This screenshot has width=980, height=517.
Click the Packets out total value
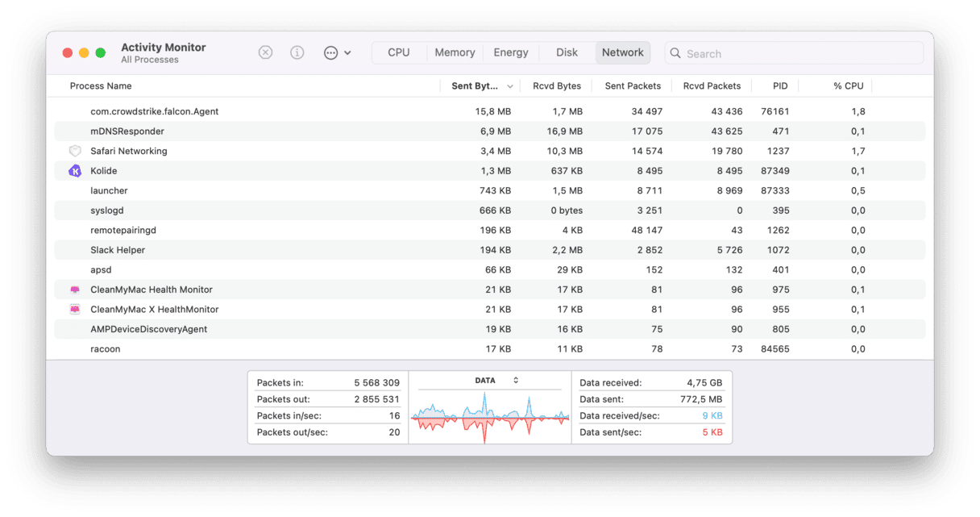point(377,399)
